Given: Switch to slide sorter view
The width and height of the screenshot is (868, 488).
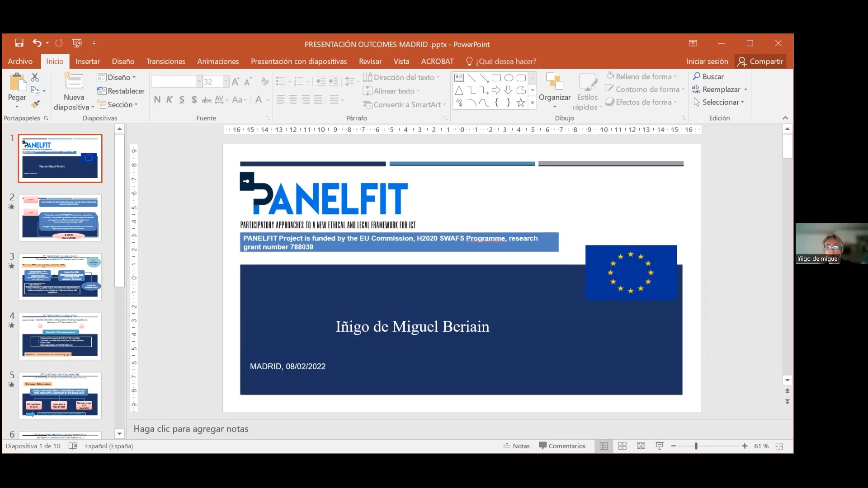Looking at the screenshot, I should tap(623, 446).
